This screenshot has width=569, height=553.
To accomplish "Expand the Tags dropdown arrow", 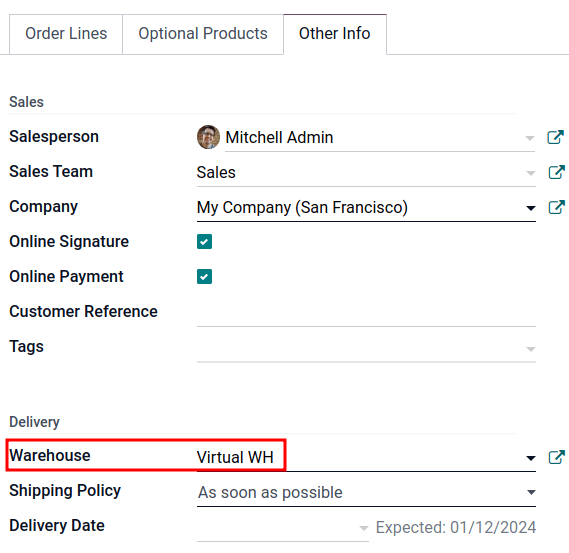I will [x=531, y=349].
